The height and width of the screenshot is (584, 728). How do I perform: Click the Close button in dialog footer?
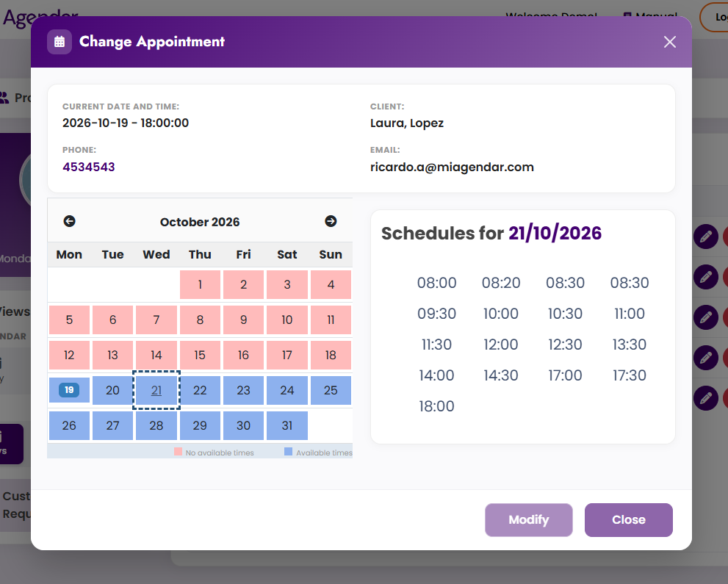[x=629, y=520]
